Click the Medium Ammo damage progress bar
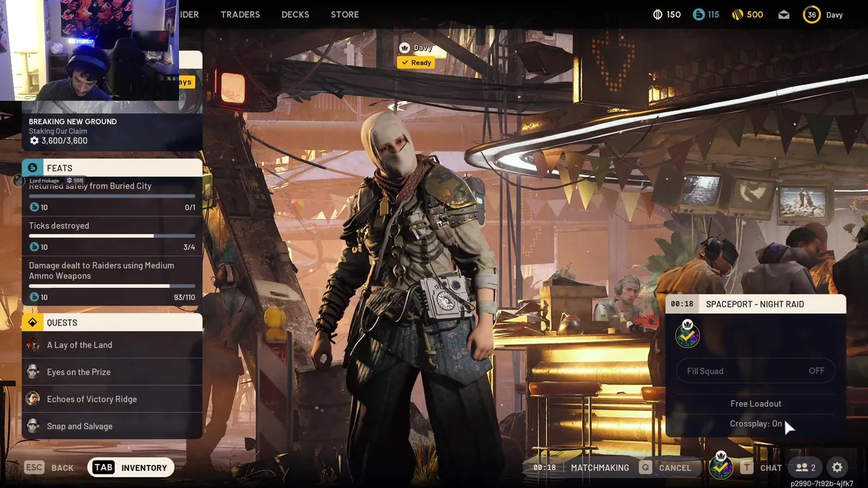This screenshot has height=488, width=868. 112,286
